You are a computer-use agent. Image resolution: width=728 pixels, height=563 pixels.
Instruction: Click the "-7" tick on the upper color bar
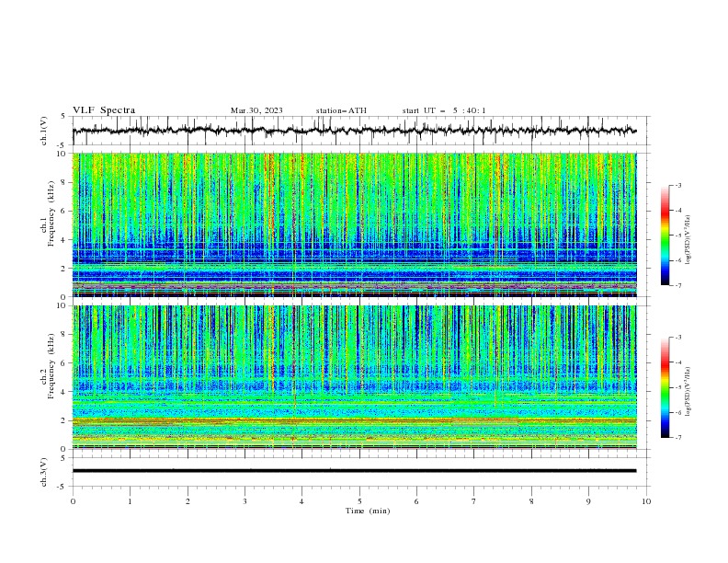677,285
